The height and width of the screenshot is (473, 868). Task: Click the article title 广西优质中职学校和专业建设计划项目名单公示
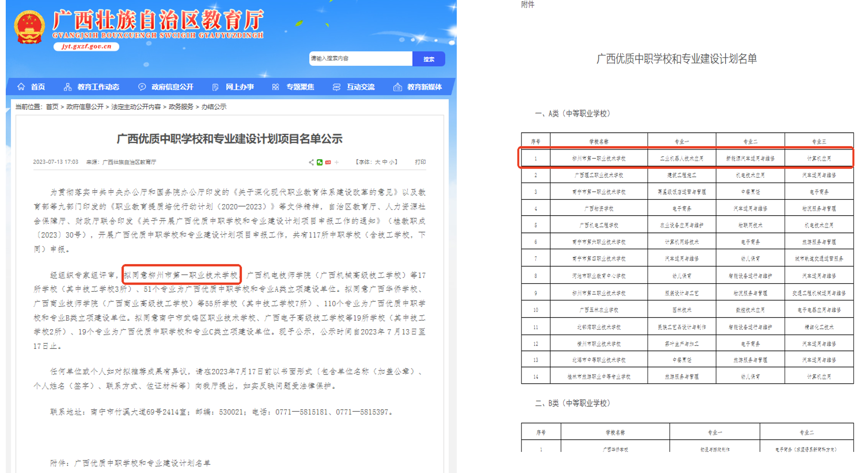(x=230, y=139)
